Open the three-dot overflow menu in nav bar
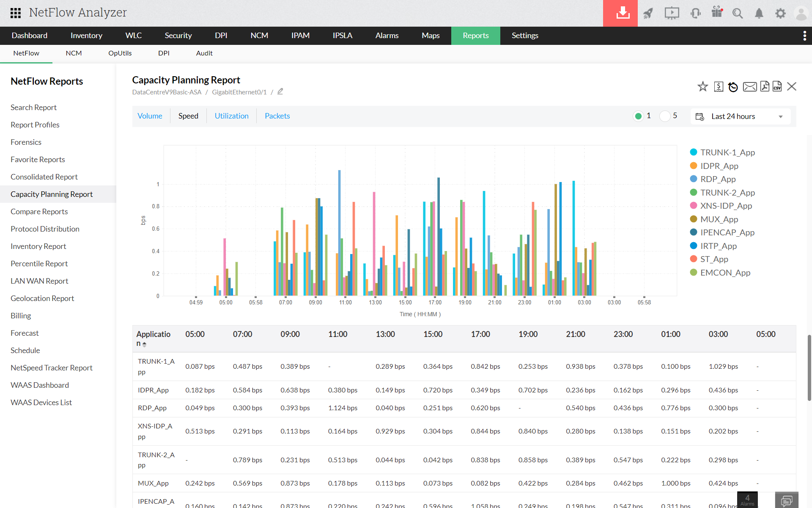Viewport: 812px width, 508px height. [x=804, y=36]
